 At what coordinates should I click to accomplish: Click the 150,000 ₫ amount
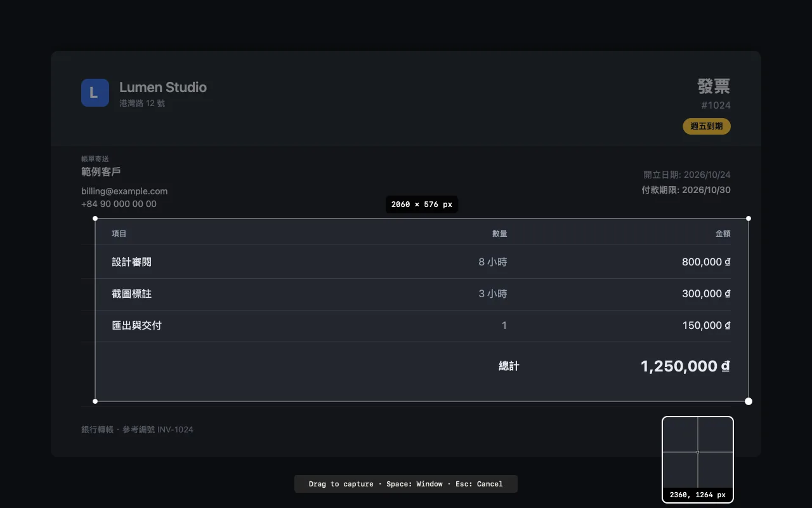707,326
